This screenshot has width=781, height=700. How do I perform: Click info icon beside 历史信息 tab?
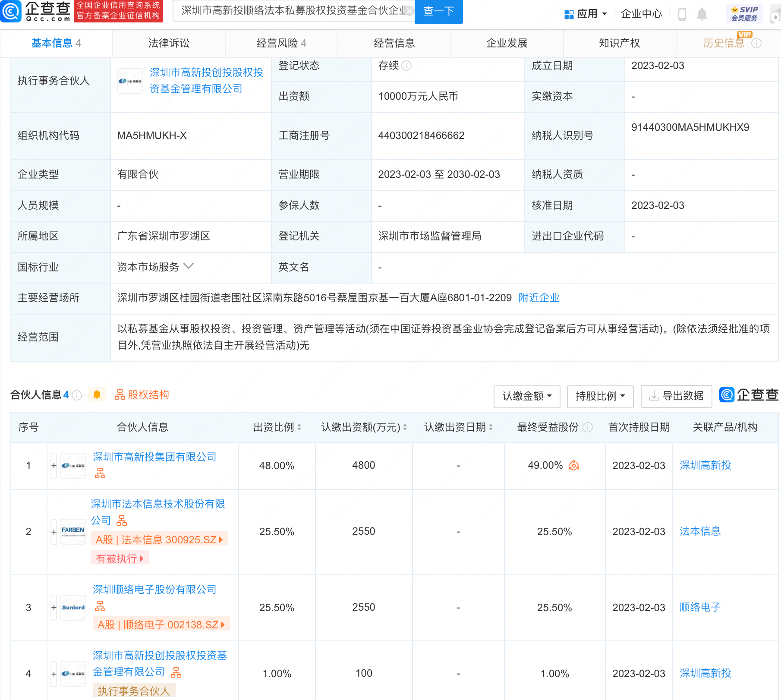coord(756,43)
